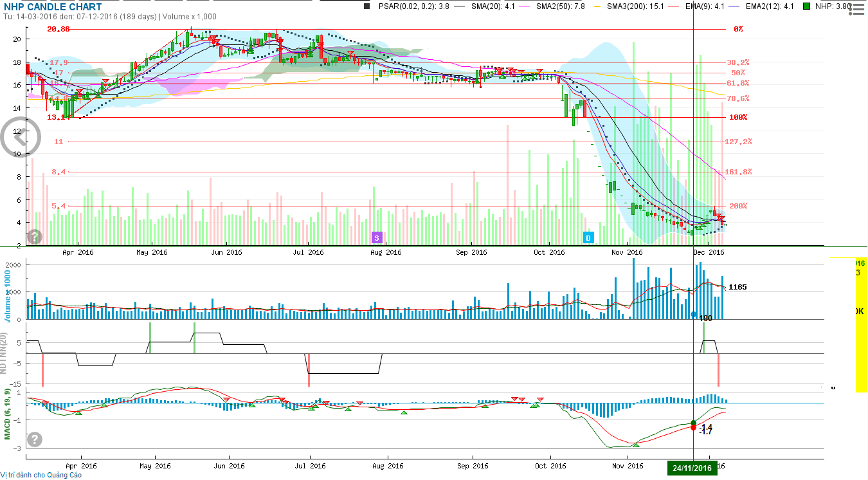
Task: Click the blue volume point on the crosshair
Action: pyautogui.click(x=693, y=314)
